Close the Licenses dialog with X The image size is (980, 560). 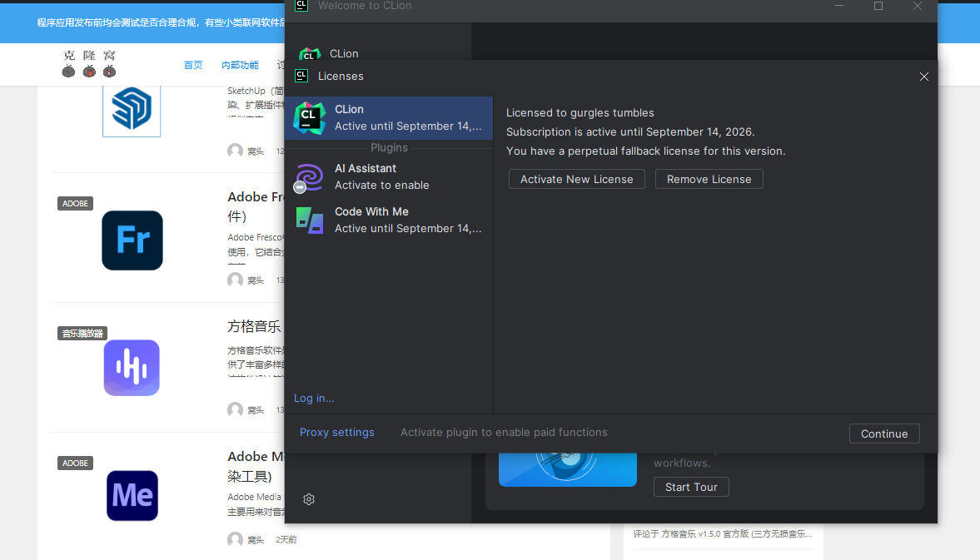point(923,77)
